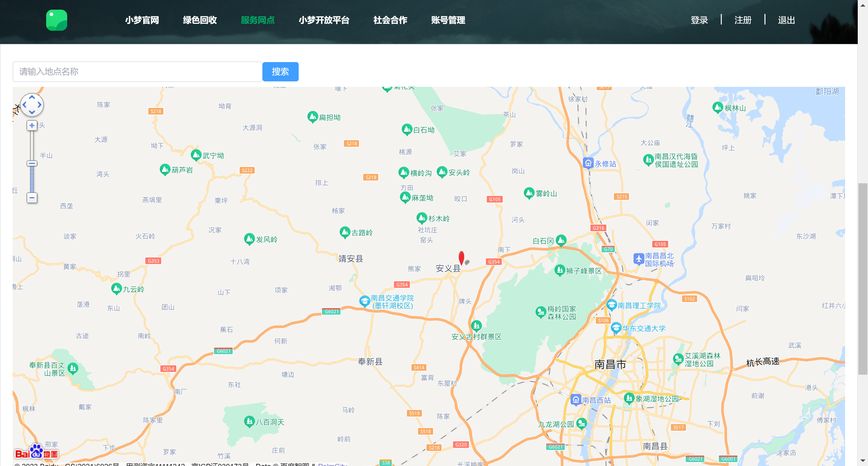868x466 pixels.
Task: Click the 南昌理工学院 school icon
Action: pos(611,305)
